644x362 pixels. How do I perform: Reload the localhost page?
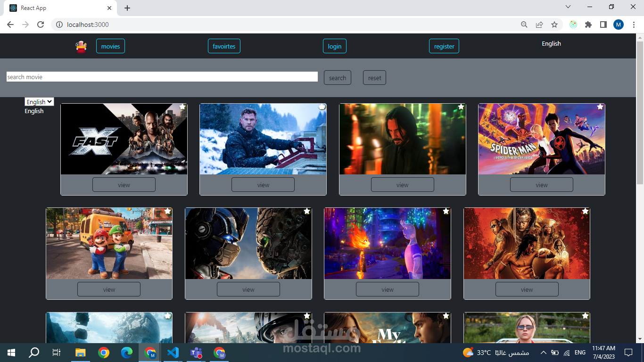[x=41, y=25]
